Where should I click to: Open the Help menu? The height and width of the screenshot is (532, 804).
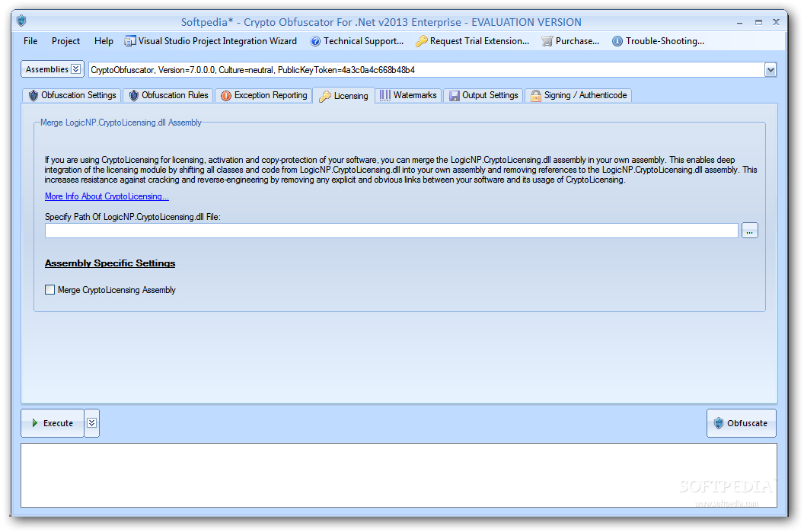(x=104, y=41)
